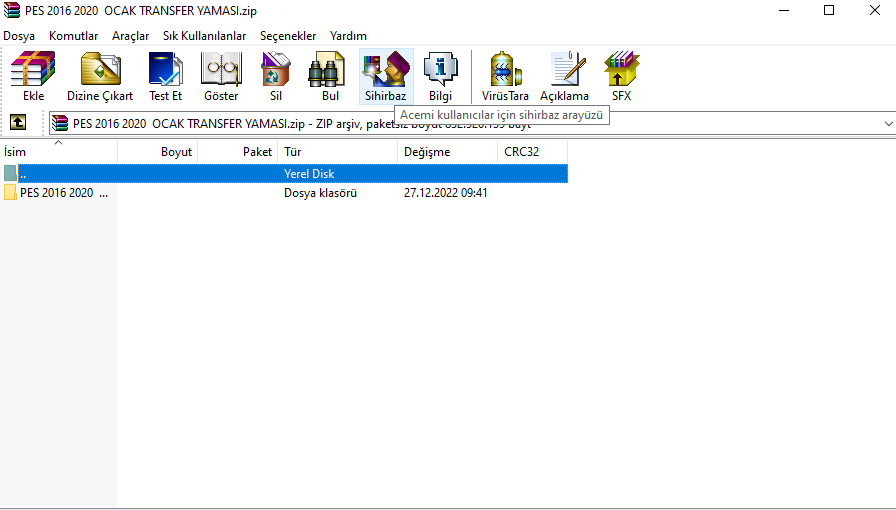
Task: Sort by the Boyut column header
Action: point(158,152)
